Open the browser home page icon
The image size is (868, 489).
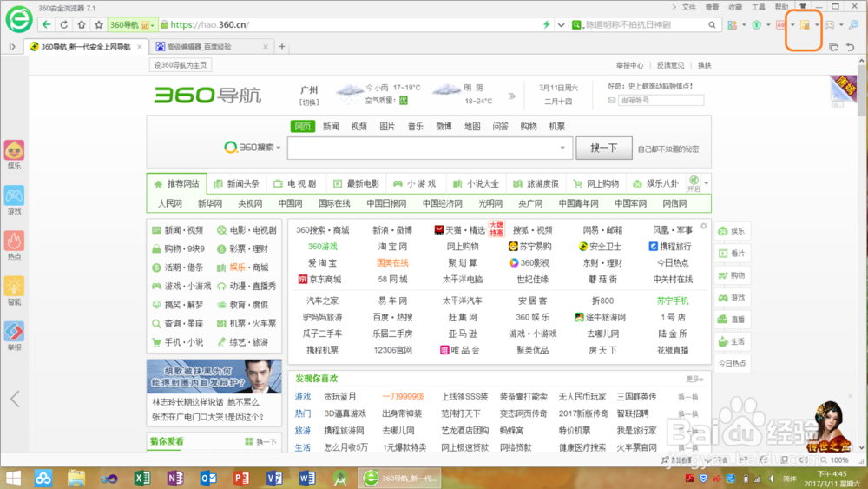(82, 25)
